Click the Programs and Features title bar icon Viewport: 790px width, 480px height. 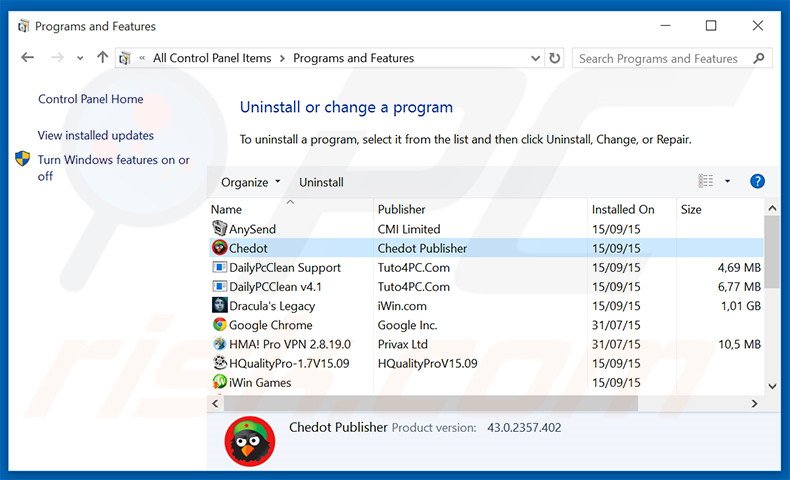coord(24,26)
